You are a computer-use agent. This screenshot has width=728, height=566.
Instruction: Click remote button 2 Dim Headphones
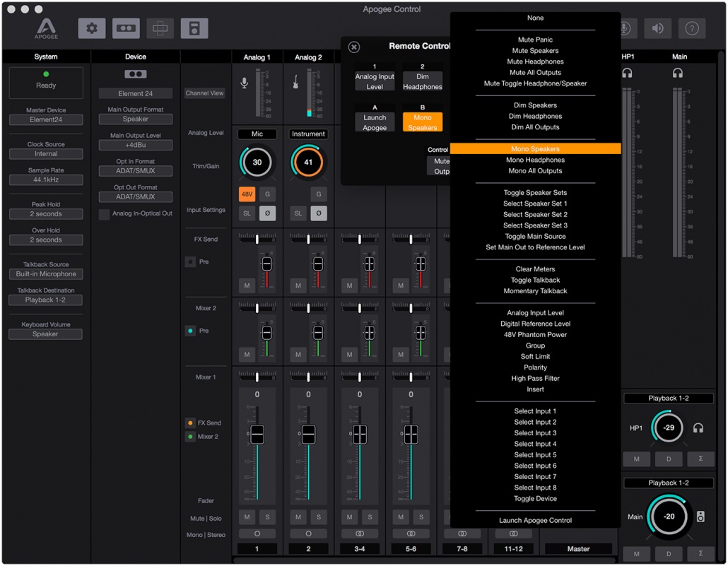(423, 81)
